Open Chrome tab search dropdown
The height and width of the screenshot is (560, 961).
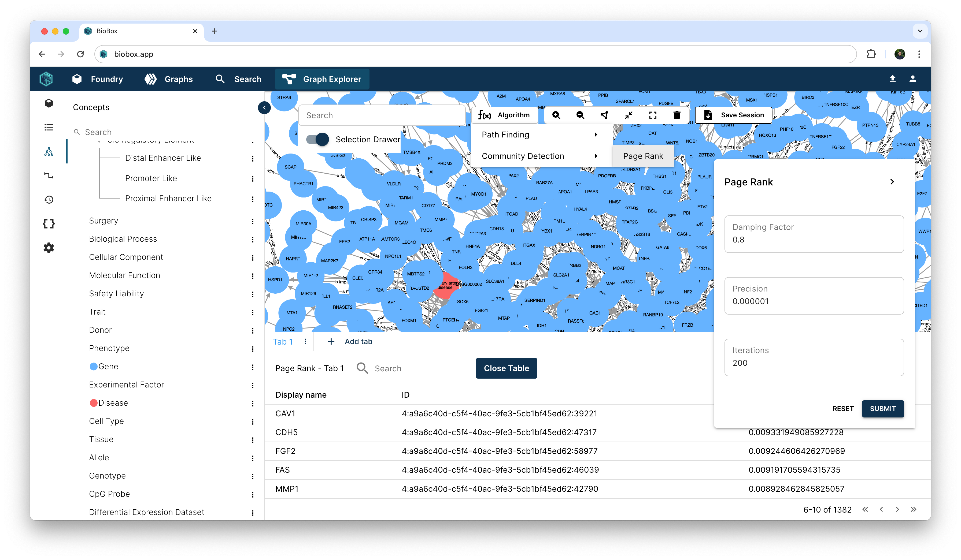click(920, 31)
